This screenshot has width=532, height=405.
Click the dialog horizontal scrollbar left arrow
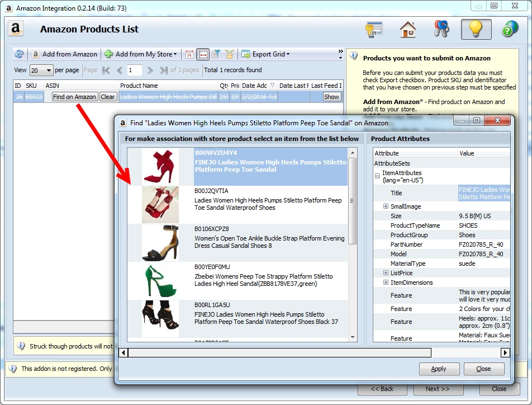123,352
